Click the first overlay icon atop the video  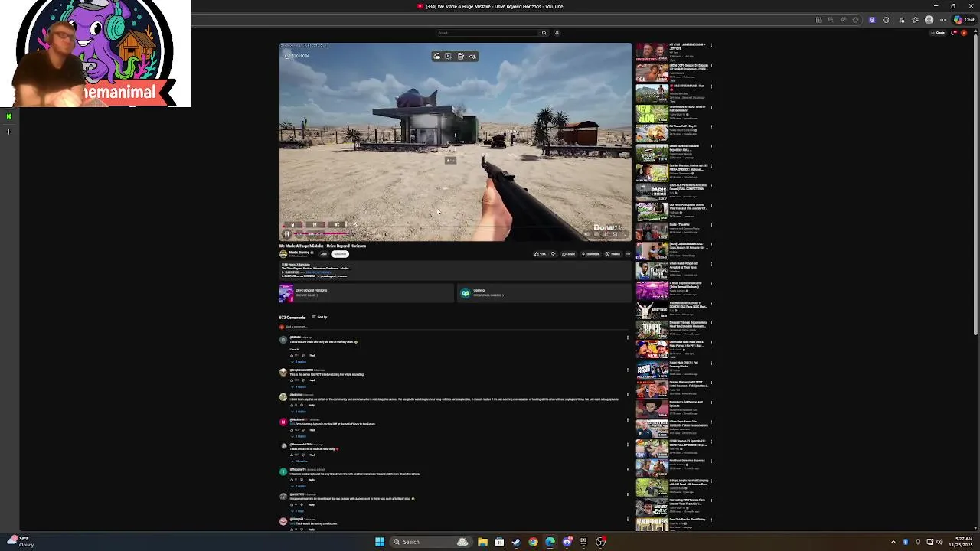(436, 56)
